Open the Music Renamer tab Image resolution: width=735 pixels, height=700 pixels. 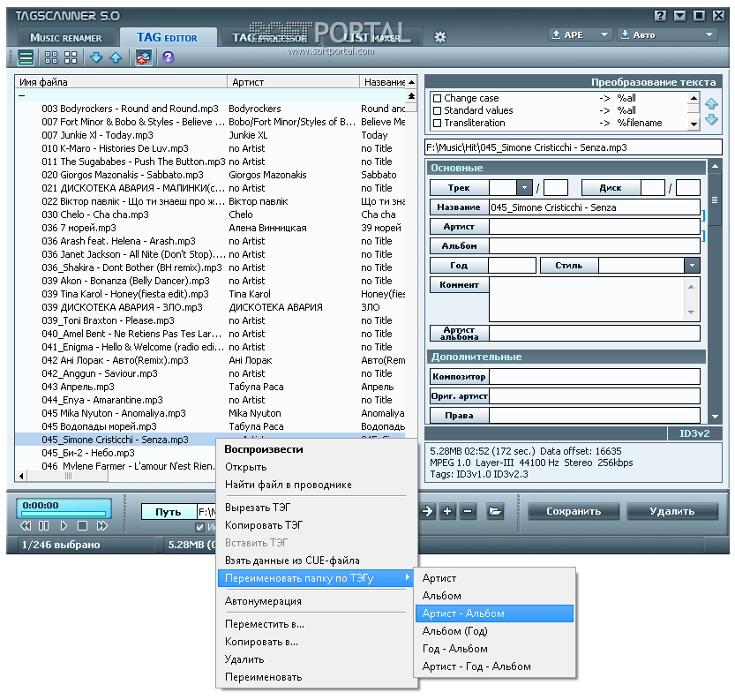65,37
